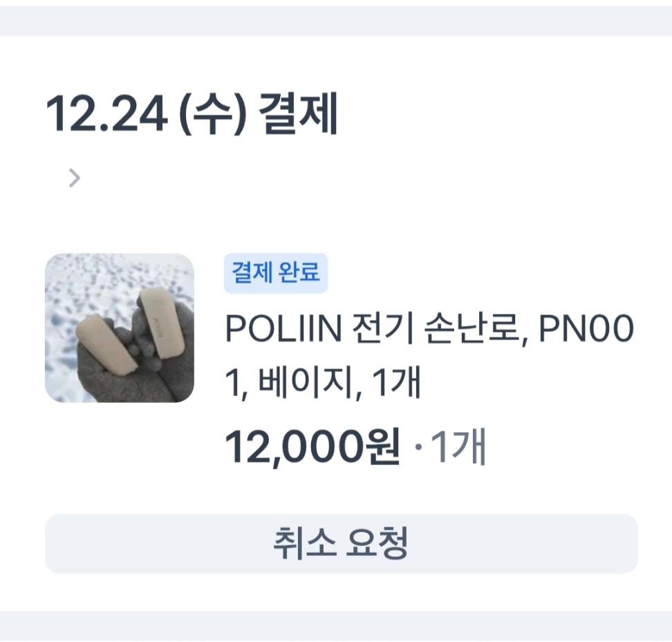The height and width of the screenshot is (642, 672).
Task: Click the PN00 model text in title
Action: point(586,331)
